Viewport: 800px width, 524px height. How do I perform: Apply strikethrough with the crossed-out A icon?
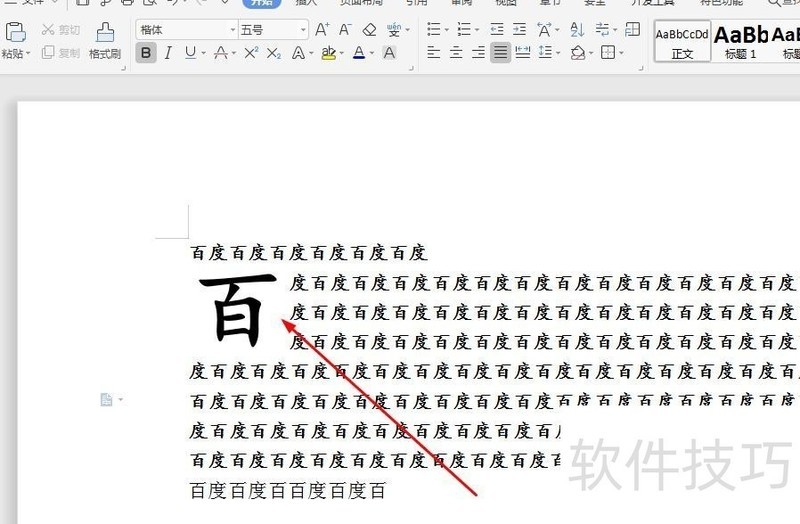(x=221, y=53)
